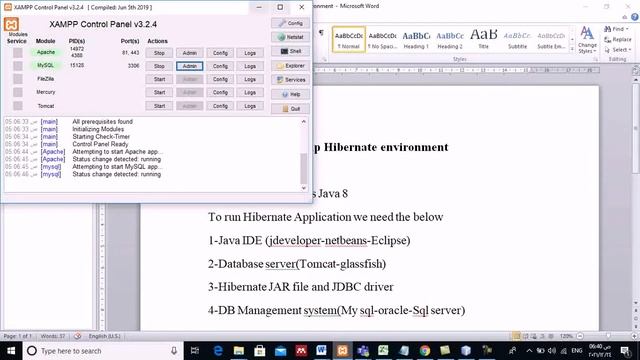The image size is (640, 360).
Task: Open MySQL Admin
Action: (189, 66)
